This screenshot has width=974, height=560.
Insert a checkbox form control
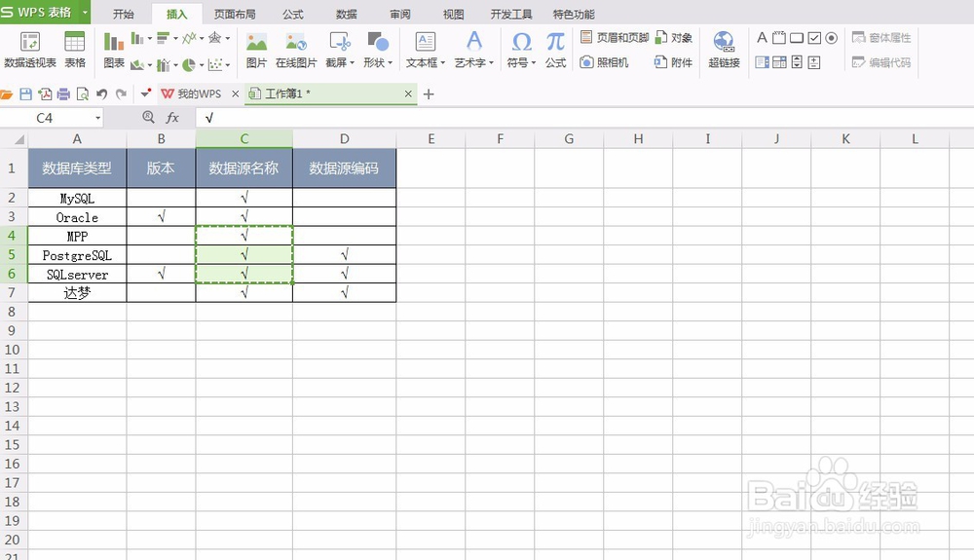point(814,38)
